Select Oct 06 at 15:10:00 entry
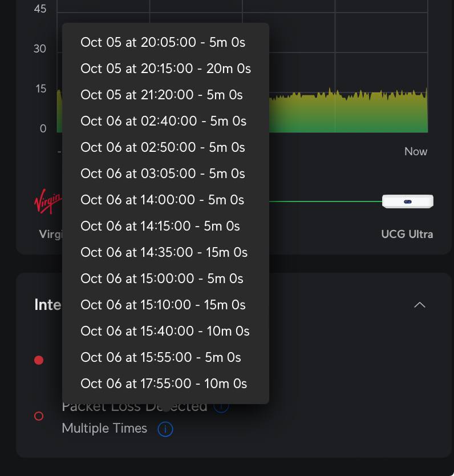454x476 pixels. pyautogui.click(x=163, y=305)
